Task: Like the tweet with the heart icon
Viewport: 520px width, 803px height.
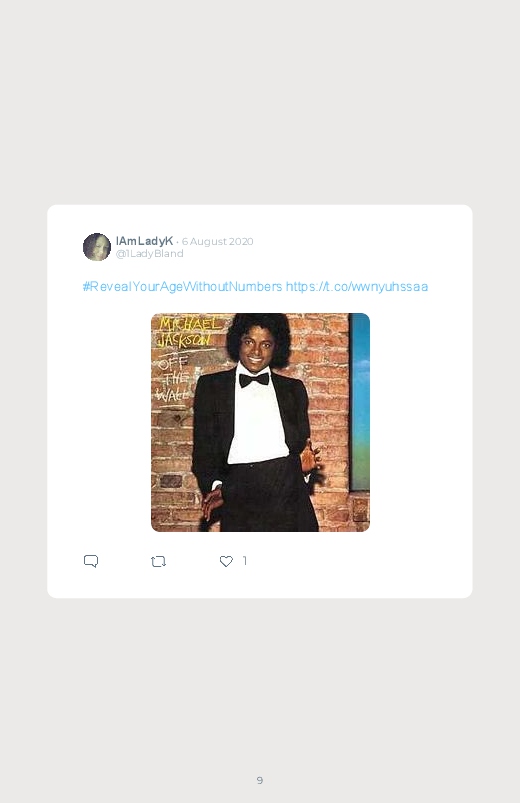Action: 226,561
